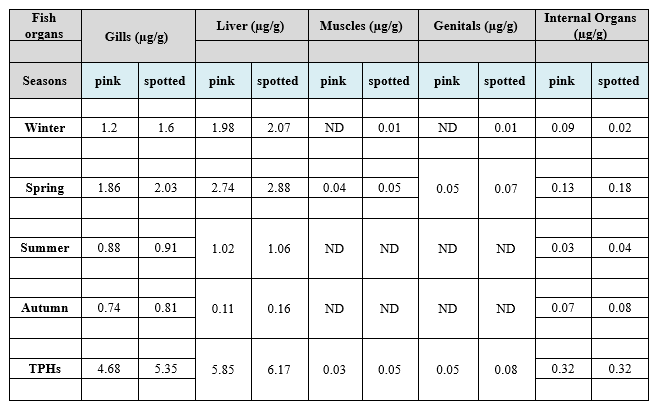Select the Summer row label
This screenshot has height=415, width=664.
coord(44,248)
